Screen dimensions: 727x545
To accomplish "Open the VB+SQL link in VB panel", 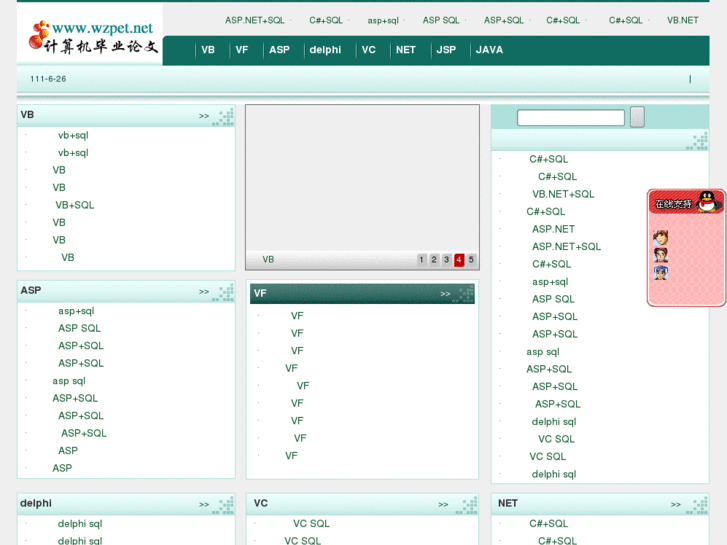I will point(75,205).
